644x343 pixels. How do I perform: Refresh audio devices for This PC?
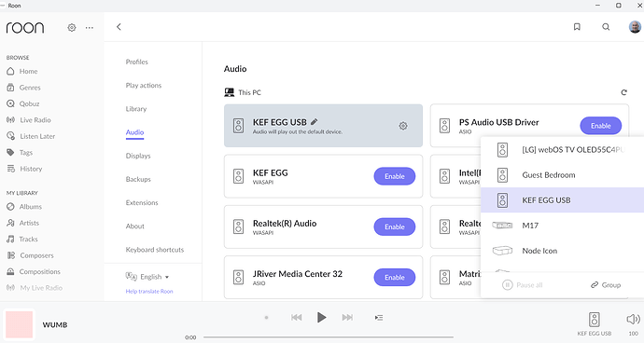pyautogui.click(x=623, y=92)
